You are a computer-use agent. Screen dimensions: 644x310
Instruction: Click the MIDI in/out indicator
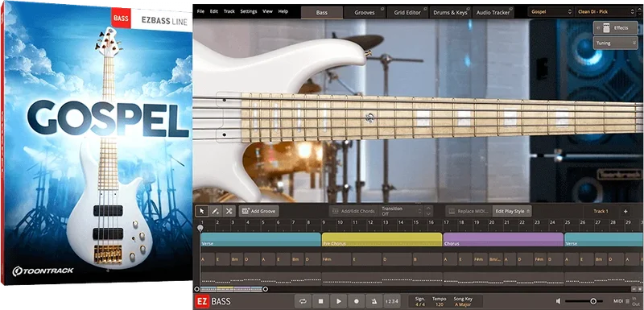(x=626, y=301)
